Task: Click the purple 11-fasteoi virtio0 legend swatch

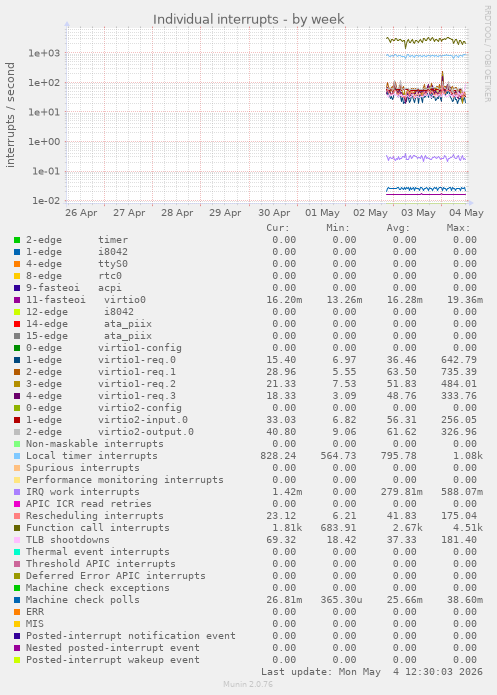Action: pyautogui.click(x=17, y=300)
